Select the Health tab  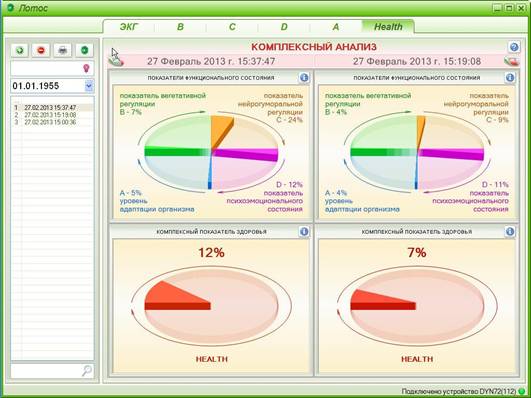click(388, 27)
